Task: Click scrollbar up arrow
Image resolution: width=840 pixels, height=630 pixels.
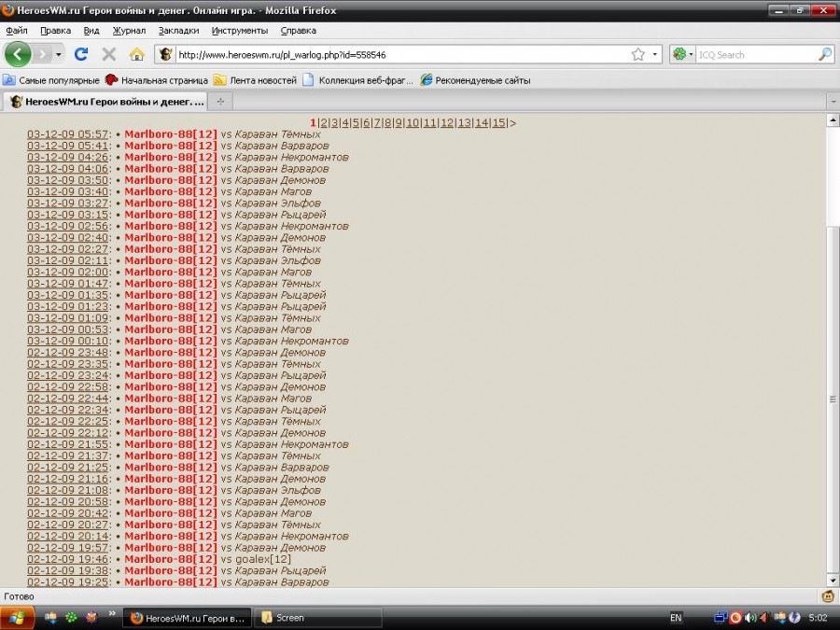Action: click(x=833, y=120)
